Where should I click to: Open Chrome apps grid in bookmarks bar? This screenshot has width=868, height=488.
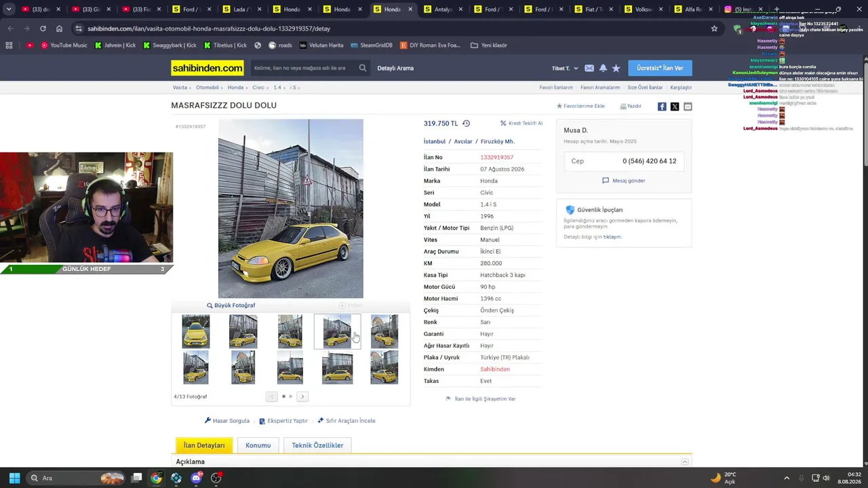(x=9, y=45)
